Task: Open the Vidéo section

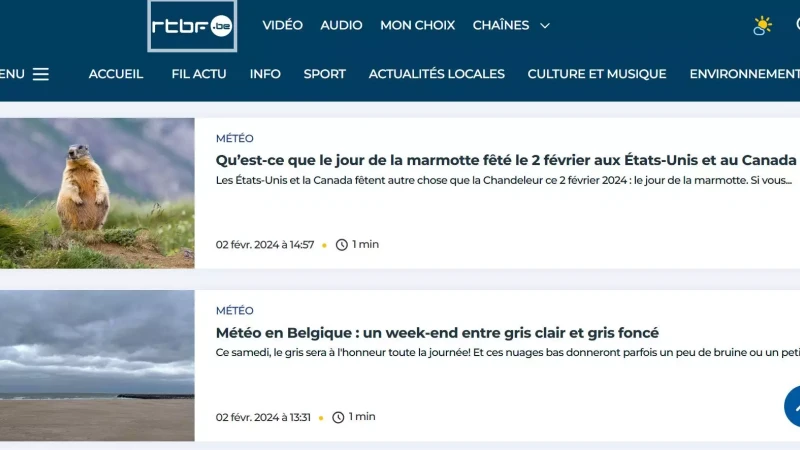Action: [x=283, y=25]
